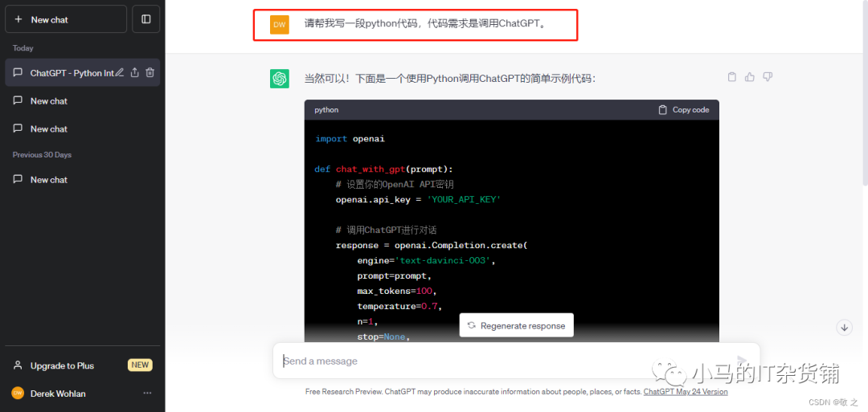Click Upgrade to Plus
868x412 pixels.
[x=62, y=365]
